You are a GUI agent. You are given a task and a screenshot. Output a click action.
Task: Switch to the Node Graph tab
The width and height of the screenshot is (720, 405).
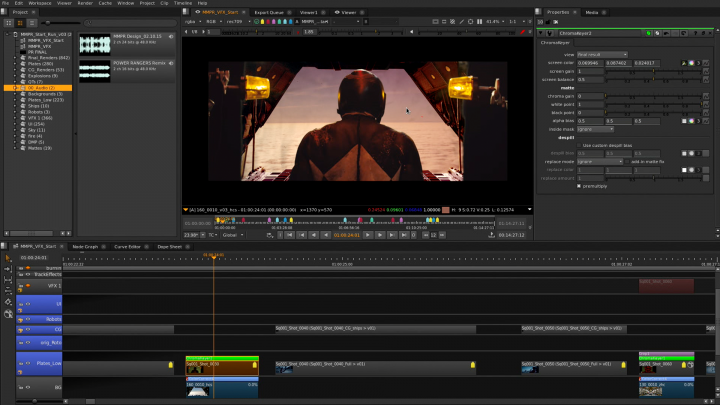pyautogui.click(x=85, y=247)
